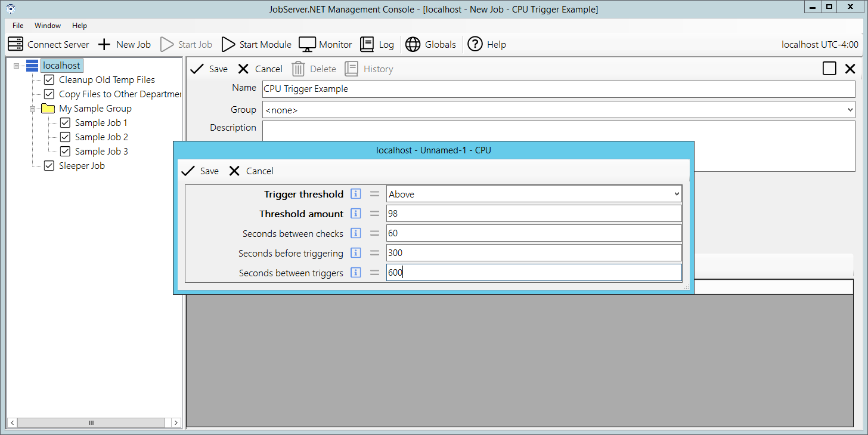Image resolution: width=868 pixels, height=435 pixels.
Task: Click the Start Module play icon
Action: coord(228,44)
